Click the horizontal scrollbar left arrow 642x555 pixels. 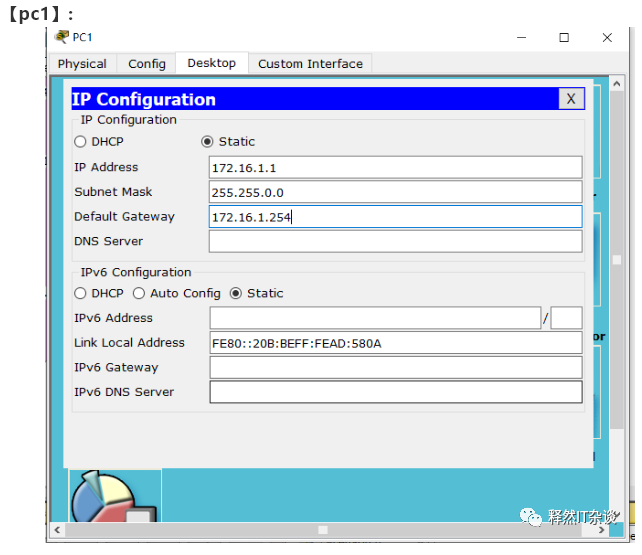(57, 530)
